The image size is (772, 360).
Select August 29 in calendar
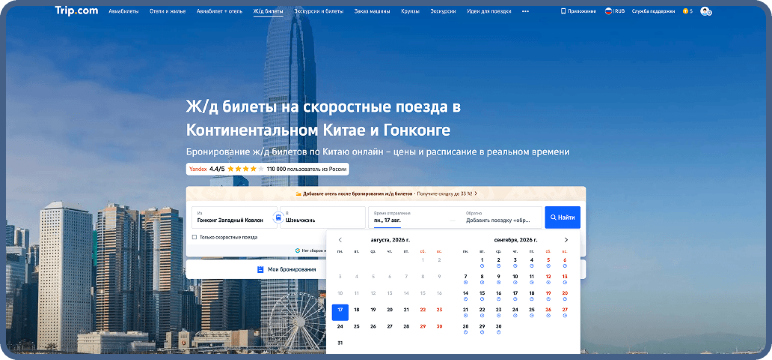[422, 326]
